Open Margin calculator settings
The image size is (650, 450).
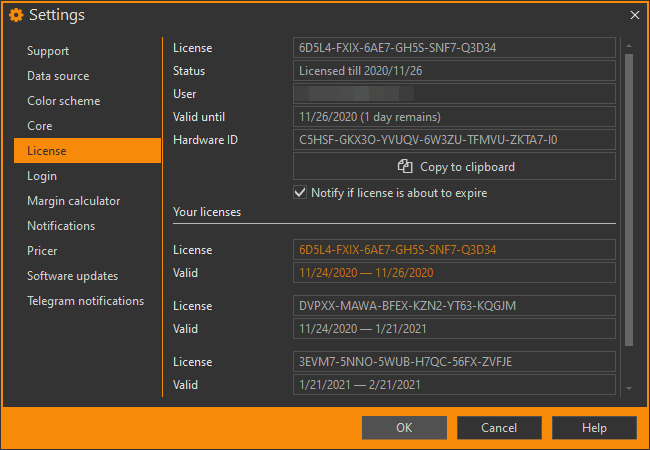(x=74, y=201)
